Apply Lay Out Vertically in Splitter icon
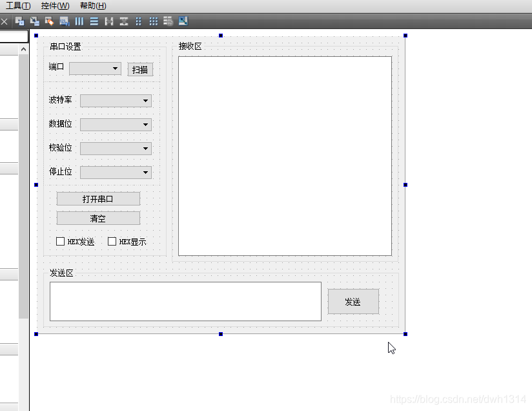Screen dimensions: 532x411 pos(124,21)
